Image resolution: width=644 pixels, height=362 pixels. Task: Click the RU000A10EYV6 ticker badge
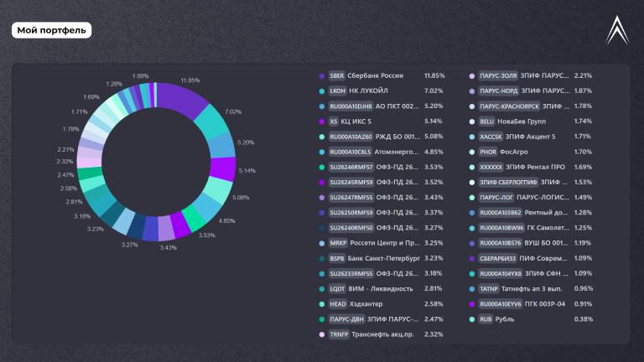pyautogui.click(x=501, y=304)
